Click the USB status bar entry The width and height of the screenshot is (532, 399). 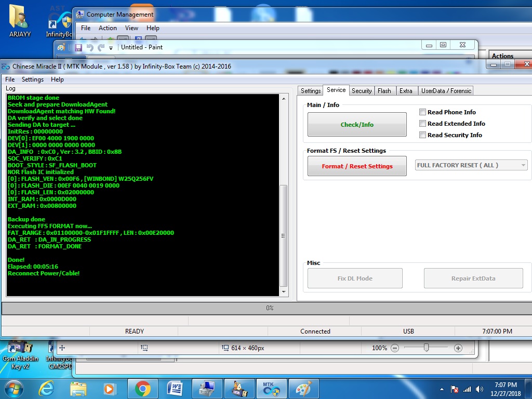point(408,331)
